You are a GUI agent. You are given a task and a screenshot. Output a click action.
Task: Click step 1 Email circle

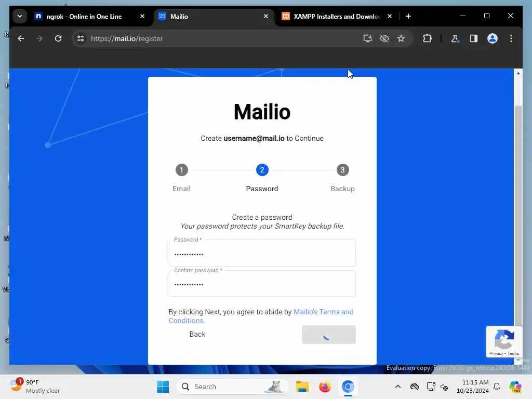click(x=181, y=170)
